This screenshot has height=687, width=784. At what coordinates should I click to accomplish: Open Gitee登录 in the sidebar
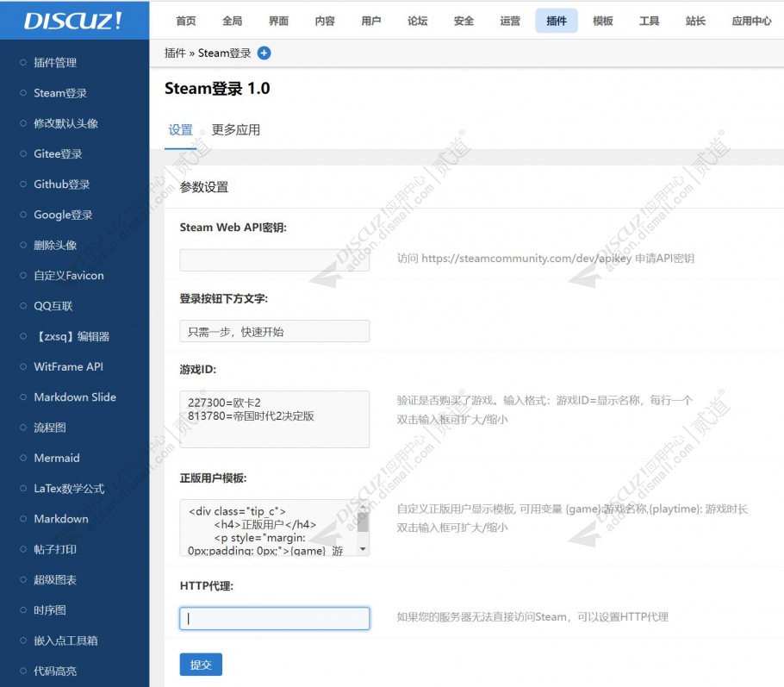58,154
